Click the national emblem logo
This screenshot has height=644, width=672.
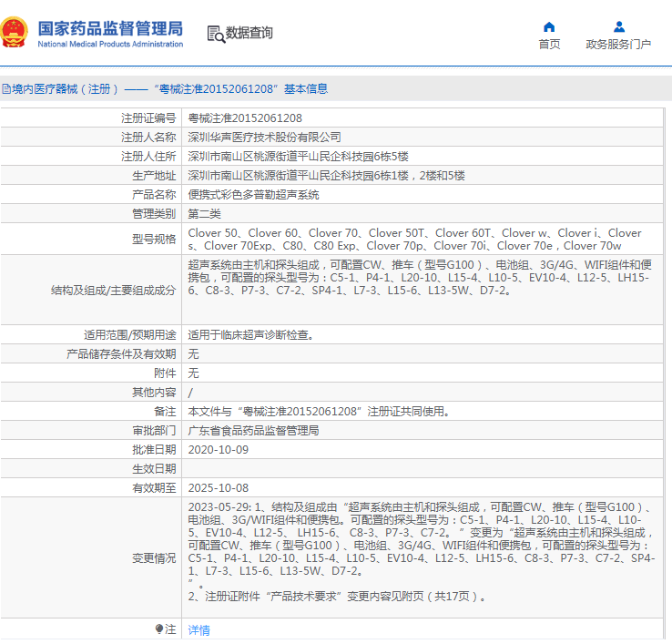coord(14,32)
